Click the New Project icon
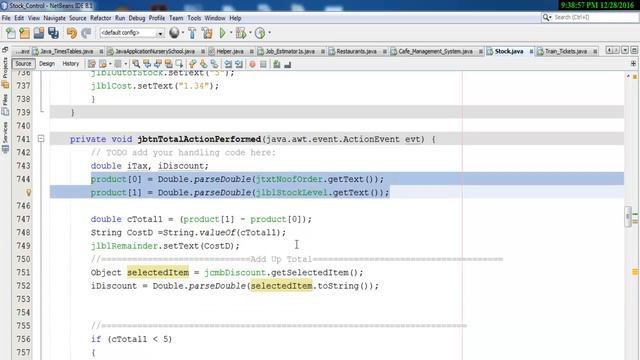The image size is (640, 360). pos(24,33)
